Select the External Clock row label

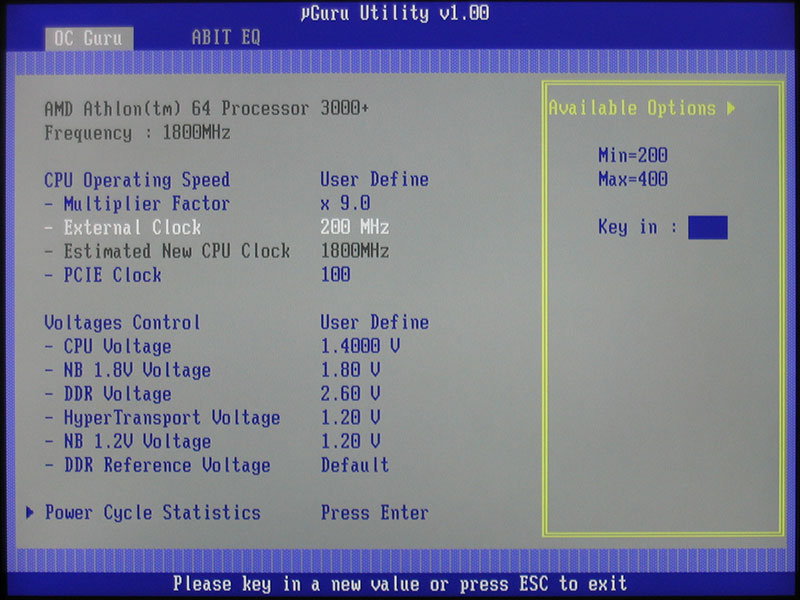point(132,228)
